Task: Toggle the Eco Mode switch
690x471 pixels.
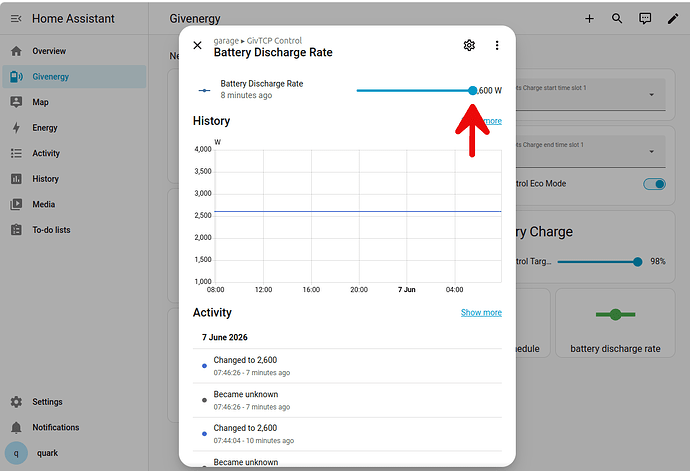Action: [x=654, y=184]
